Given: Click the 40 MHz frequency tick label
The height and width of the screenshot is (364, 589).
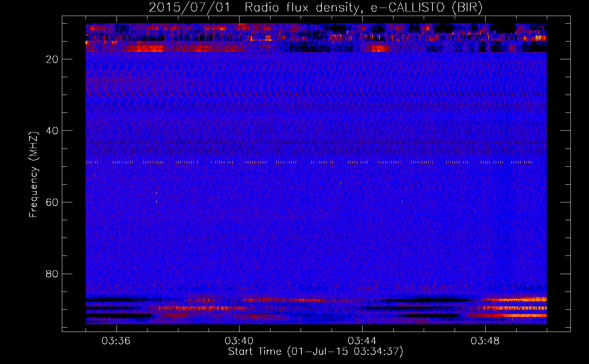Looking at the screenshot, I should coord(52,131).
